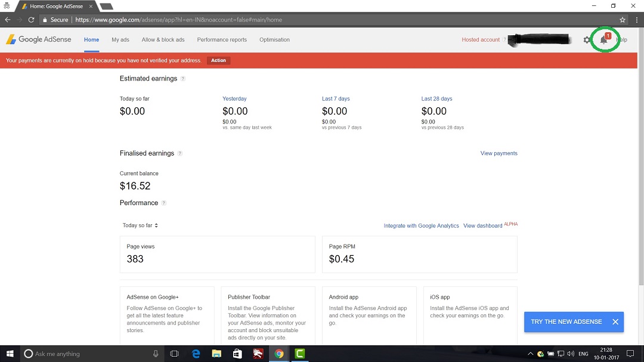This screenshot has width=644, height=362.
Task: Open the Windows Start menu
Action: coord(10,354)
